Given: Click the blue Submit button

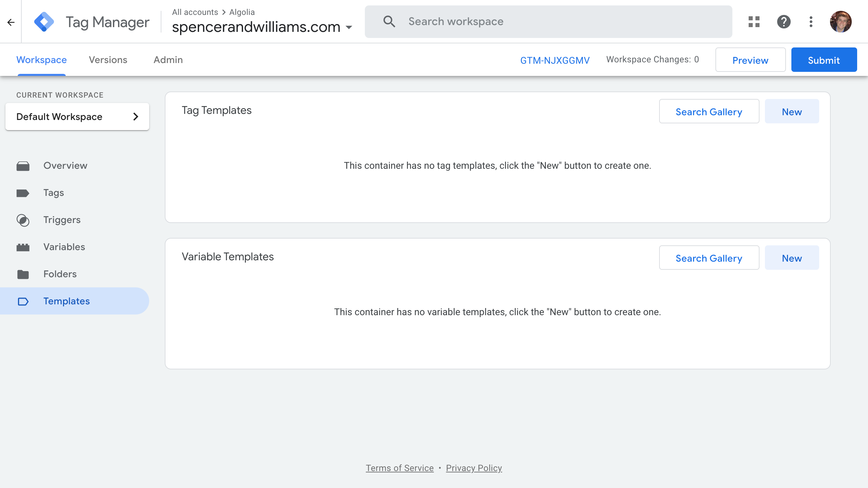Looking at the screenshot, I should pos(824,60).
